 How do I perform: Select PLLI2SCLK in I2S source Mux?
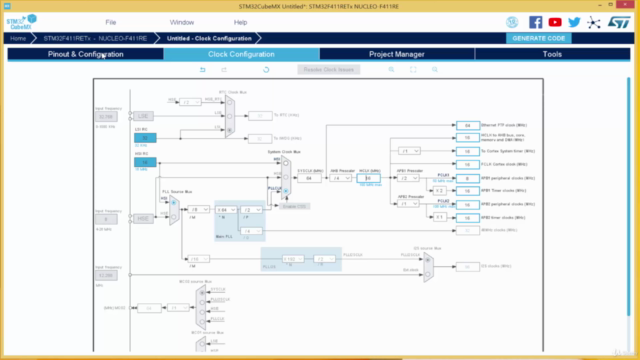point(428,260)
